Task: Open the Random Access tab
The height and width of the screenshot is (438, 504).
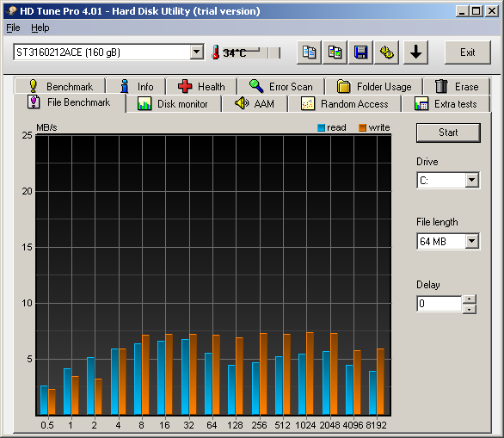Action: tap(345, 104)
